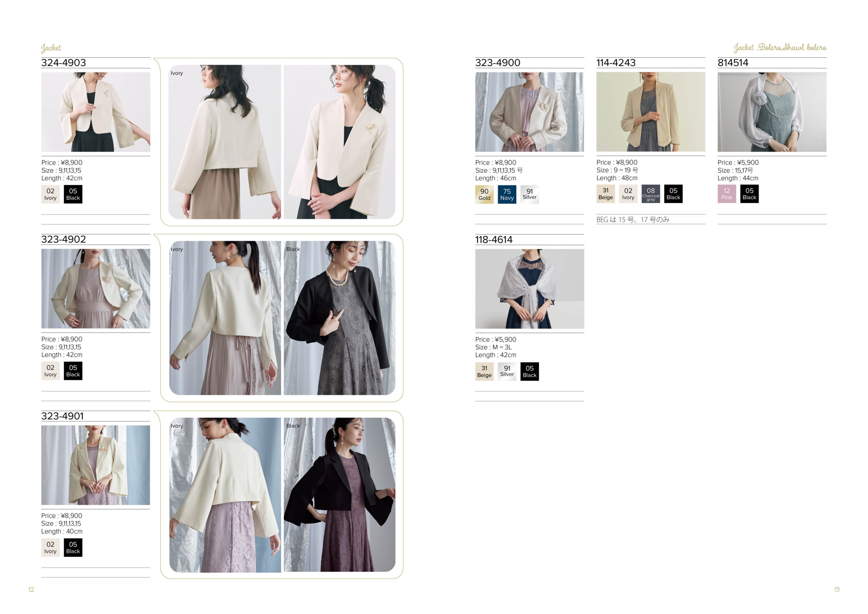Select 91 Silver swatch for 118-4614
This screenshot has width=868, height=614.
pyautogui.click(x=507, y=371)
